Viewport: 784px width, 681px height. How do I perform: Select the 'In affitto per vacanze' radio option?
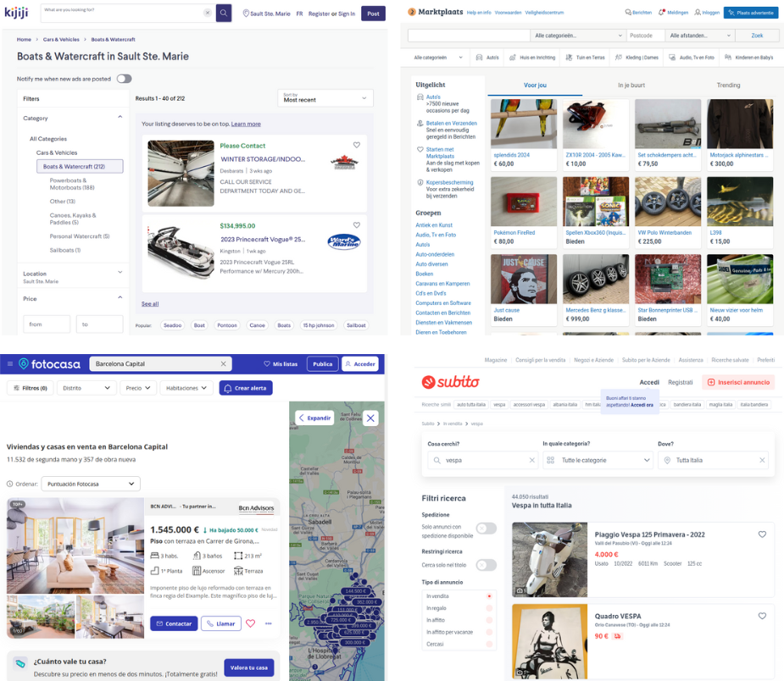click(489, 632)
